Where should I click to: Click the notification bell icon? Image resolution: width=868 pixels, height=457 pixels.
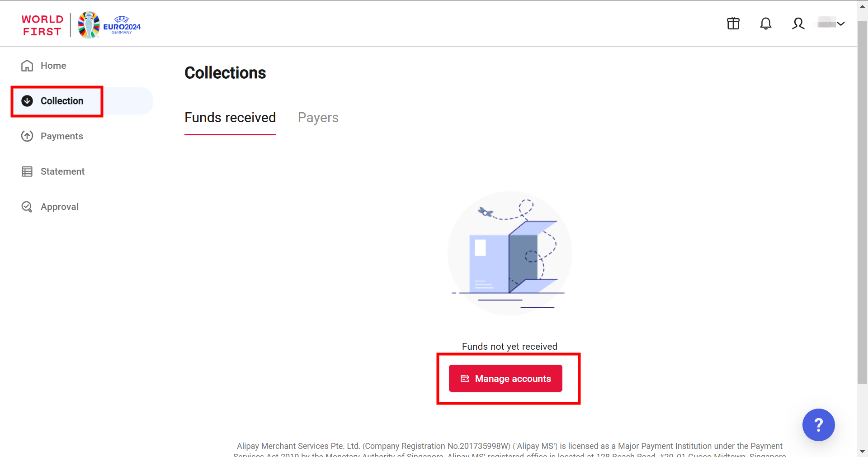765,24
